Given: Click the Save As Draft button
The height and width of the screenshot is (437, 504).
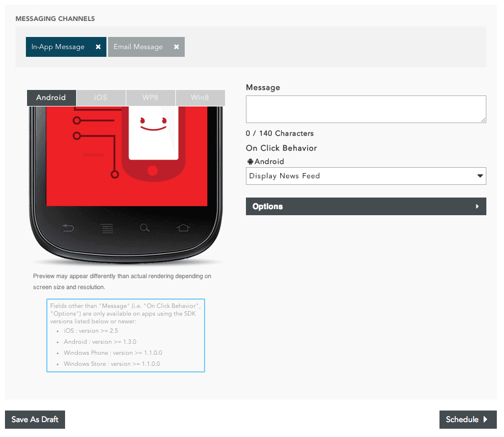Looking at the screenshot, I should point(35,419).
